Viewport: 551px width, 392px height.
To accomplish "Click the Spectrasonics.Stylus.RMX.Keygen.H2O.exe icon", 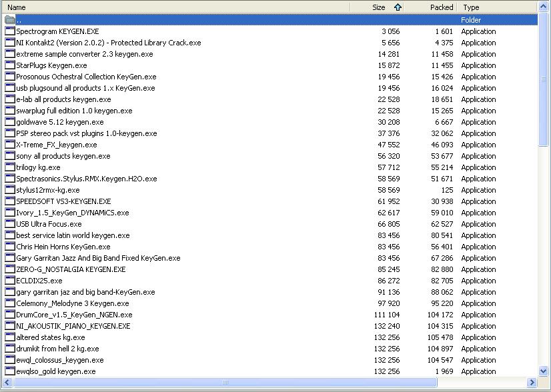I will click(x=10, y=179).
